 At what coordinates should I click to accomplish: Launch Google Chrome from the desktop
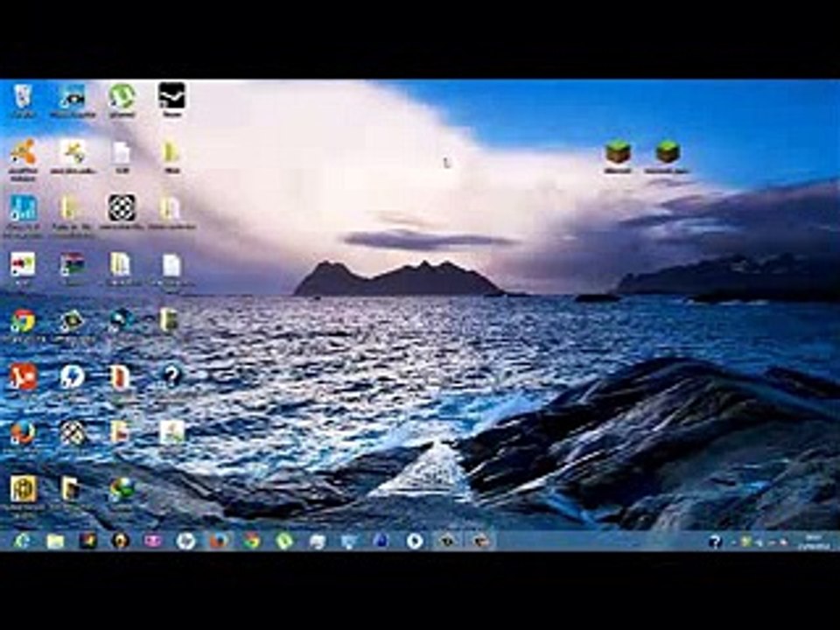[23, 321]
